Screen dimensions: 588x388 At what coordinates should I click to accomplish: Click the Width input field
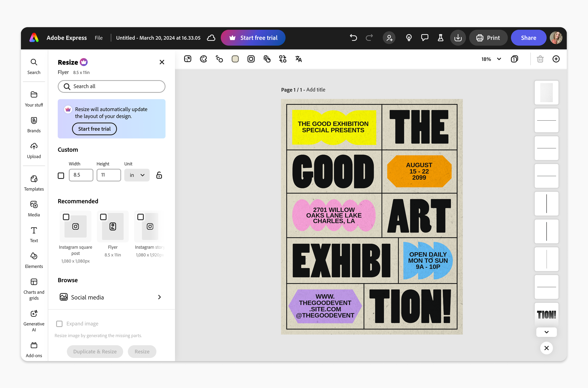coord(81,175)
